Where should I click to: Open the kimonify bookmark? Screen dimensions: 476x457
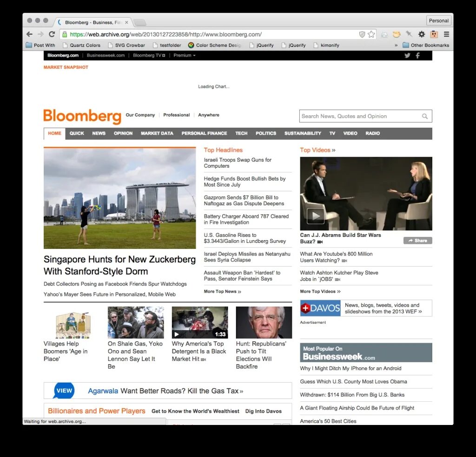[x=326, y=45]
